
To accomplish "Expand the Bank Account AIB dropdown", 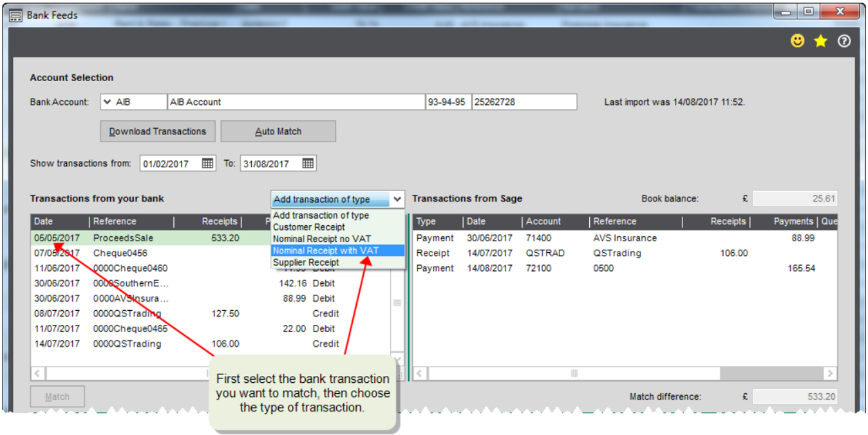I will [x=108, y=102].
